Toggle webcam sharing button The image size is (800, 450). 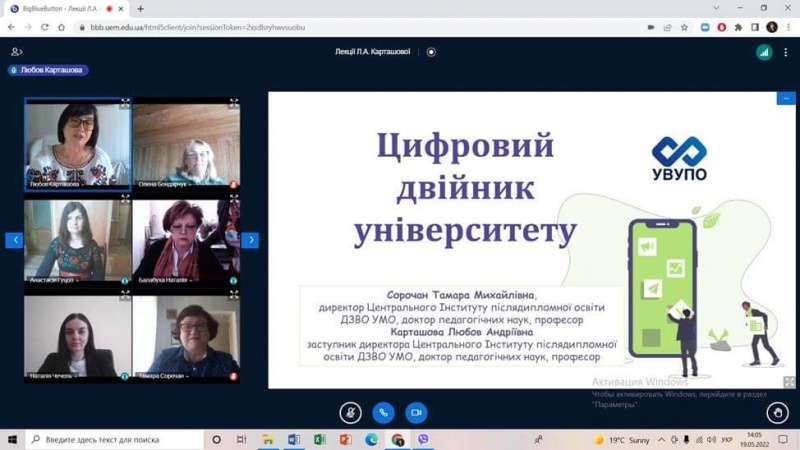click(x=416, y=412)
